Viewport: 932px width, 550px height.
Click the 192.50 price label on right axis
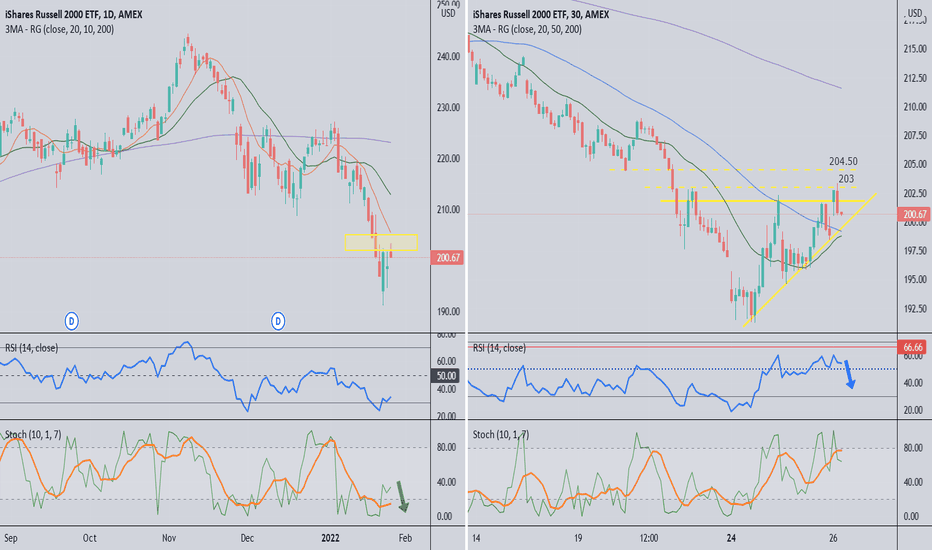(x=915, y=309)
